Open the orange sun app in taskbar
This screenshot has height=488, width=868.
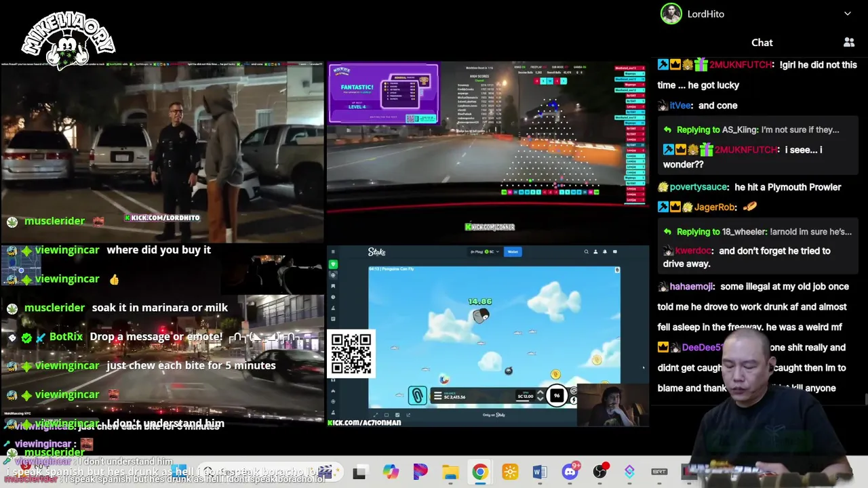(x=510, y=472)
